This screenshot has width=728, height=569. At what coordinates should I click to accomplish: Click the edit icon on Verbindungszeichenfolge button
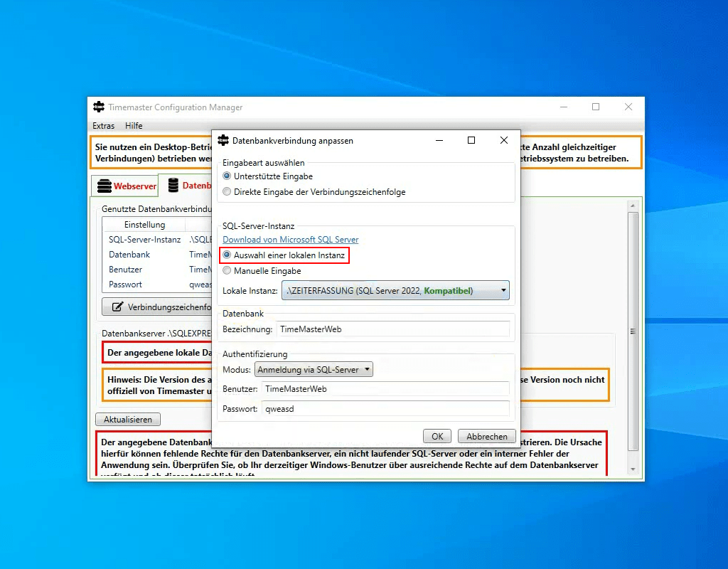point(117,307)
